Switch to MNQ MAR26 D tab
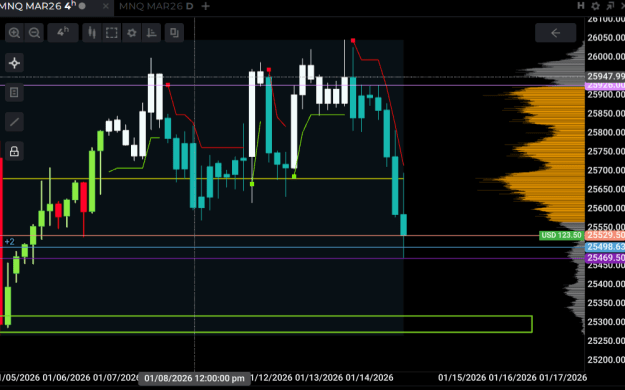The height and width of the screenshot is (390, 625). (156, 6)
